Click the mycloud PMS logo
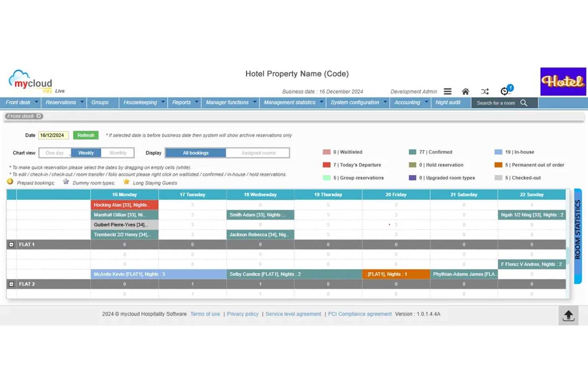Screen dimensions: 588x392 31,81
